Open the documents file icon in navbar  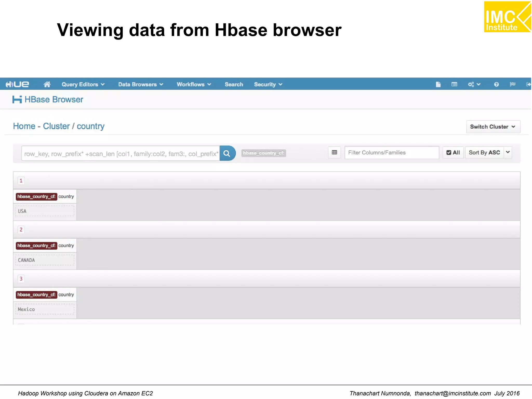coord(438,84)
